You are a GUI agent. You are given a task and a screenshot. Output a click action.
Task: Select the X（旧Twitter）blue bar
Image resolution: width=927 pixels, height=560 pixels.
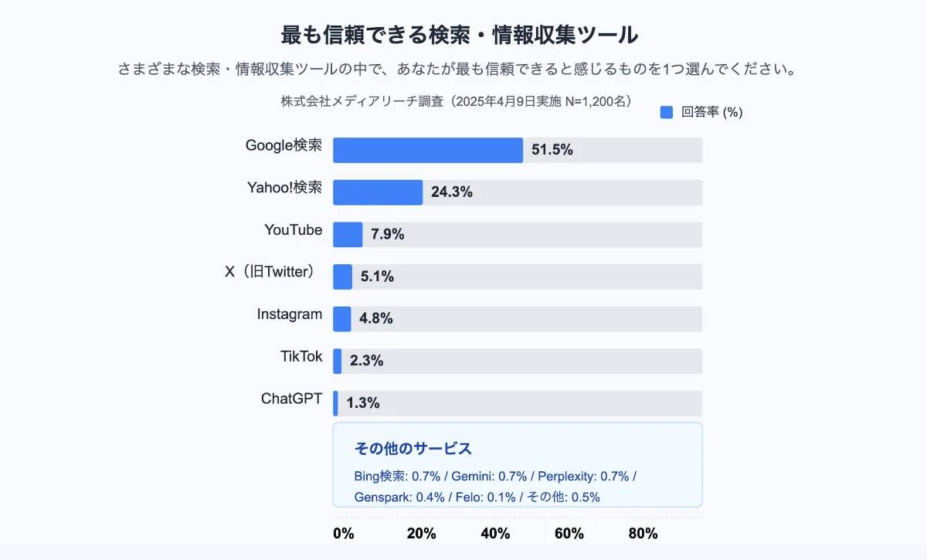pos(342,277)
